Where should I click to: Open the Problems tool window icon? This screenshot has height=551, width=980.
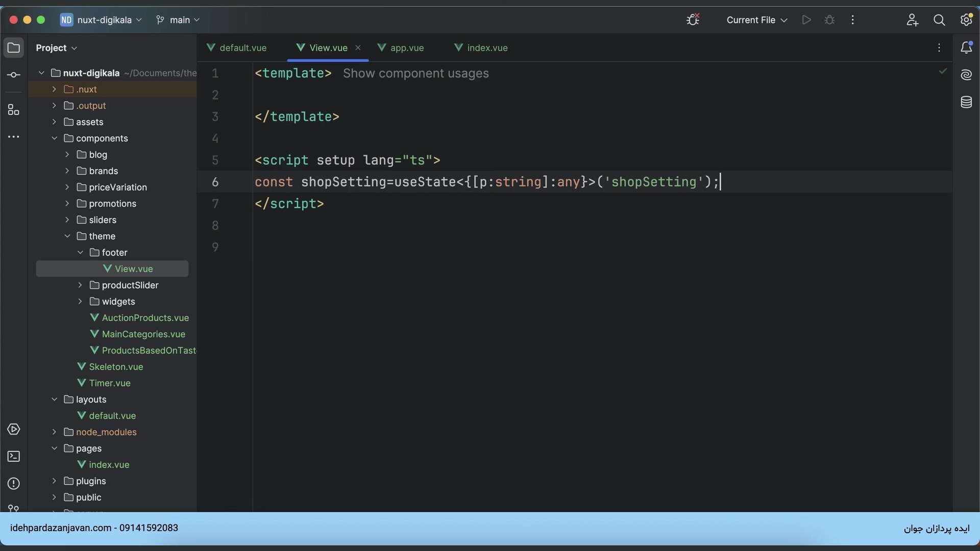14,484
